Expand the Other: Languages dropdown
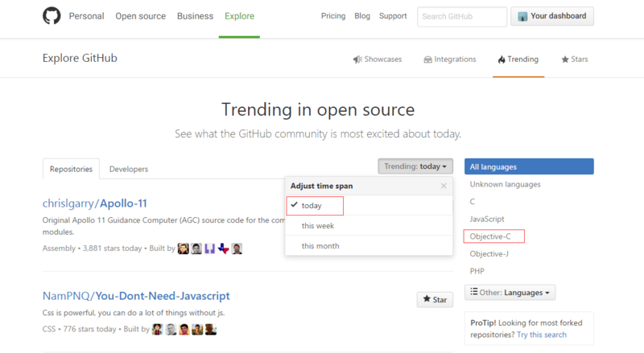Screen dimensions: 644x353 [510, 292]
